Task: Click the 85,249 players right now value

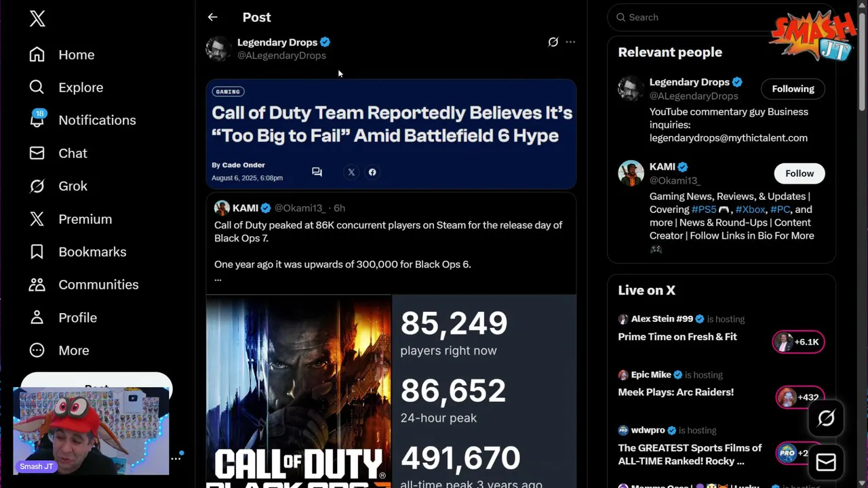Action: 454,323
